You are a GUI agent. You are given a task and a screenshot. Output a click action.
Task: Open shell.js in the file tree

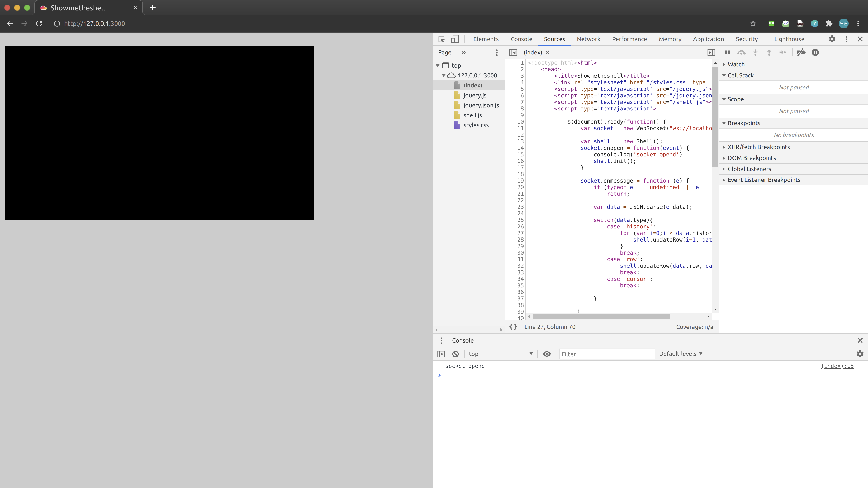click(x=472, y=115)
